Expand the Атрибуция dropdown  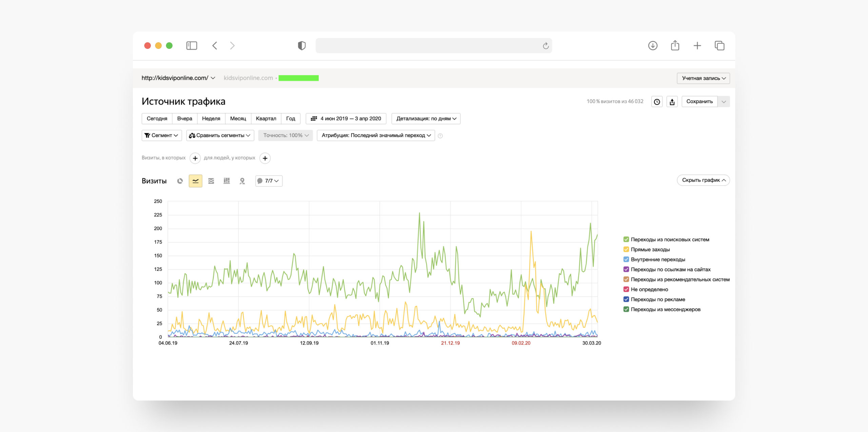tap(376, 135)
